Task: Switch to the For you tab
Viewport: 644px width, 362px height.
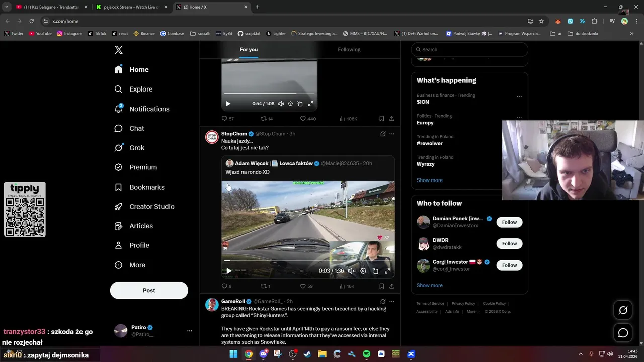Action: coord(249,49)
